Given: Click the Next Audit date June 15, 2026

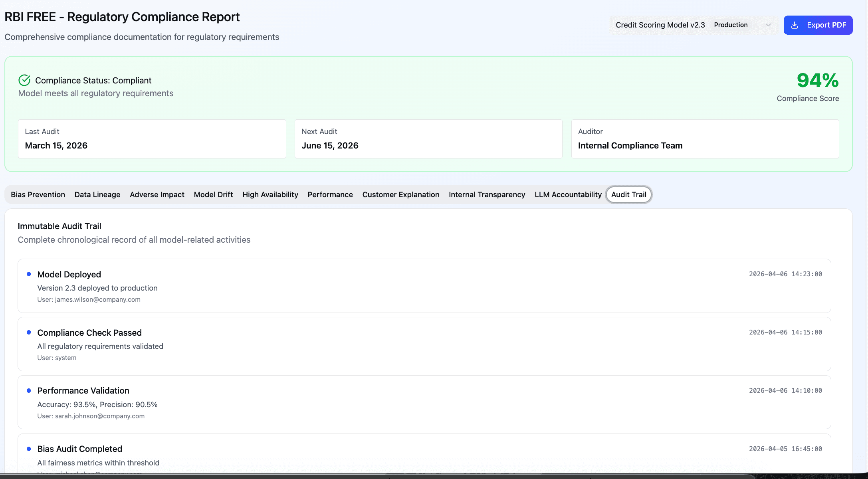Looking at the screenshot, I should pos(330,145).
